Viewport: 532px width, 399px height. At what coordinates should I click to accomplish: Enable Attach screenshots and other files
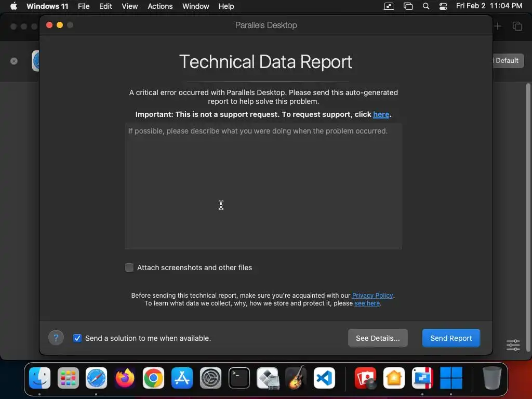tap(129, 268)
